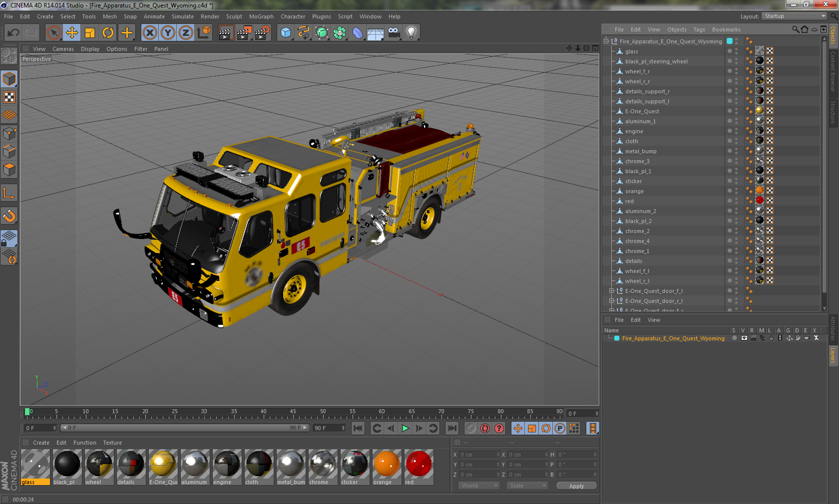Toggle layer visibility for Fire_Apparatus layer
Screen dimensions: 839x504
(x=744, y=338)
